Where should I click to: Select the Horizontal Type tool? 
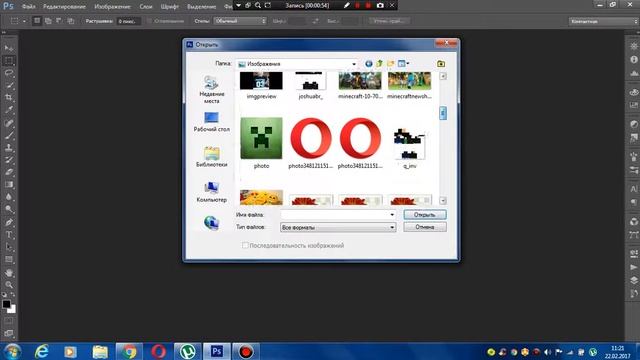9,235
